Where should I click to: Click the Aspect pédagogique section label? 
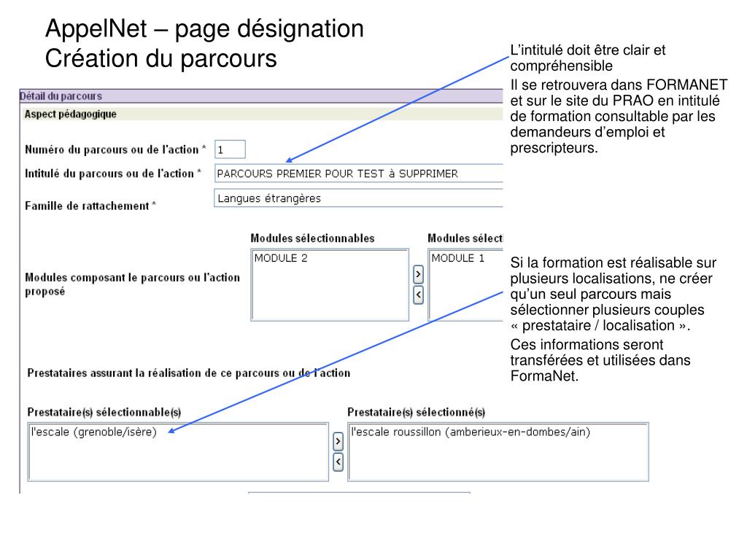(x=71, y=114)
